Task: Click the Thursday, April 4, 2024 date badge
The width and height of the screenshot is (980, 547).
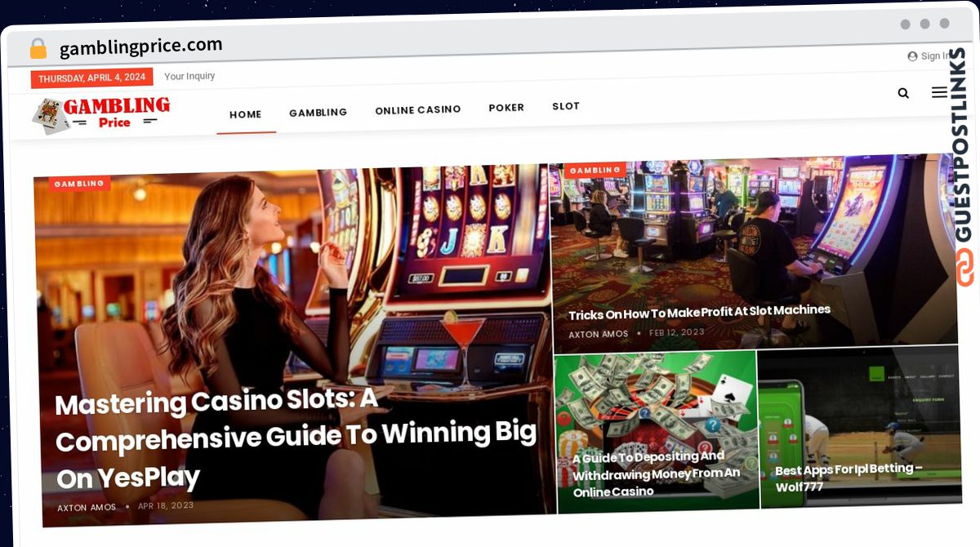Action: tap(91, 78)
